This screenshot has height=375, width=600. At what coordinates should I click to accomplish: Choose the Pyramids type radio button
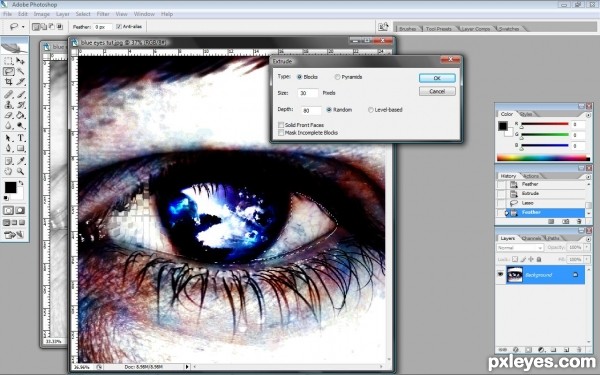pyautogui.click(x=337, y=77)
